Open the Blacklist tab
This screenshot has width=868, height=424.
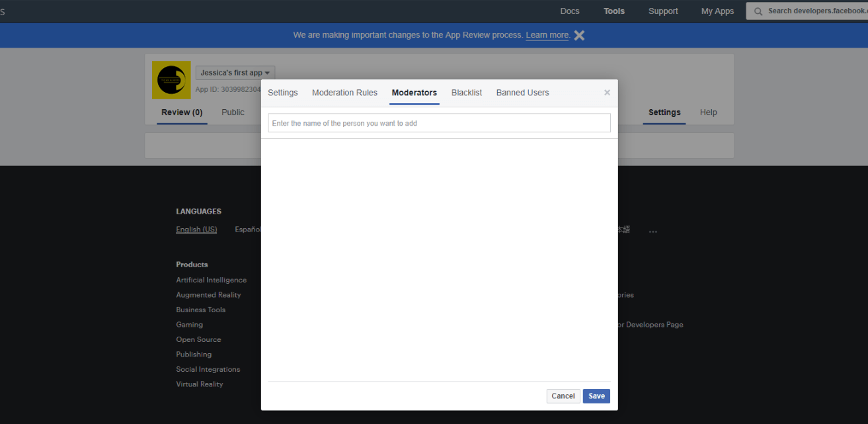[x=467, y=93]
